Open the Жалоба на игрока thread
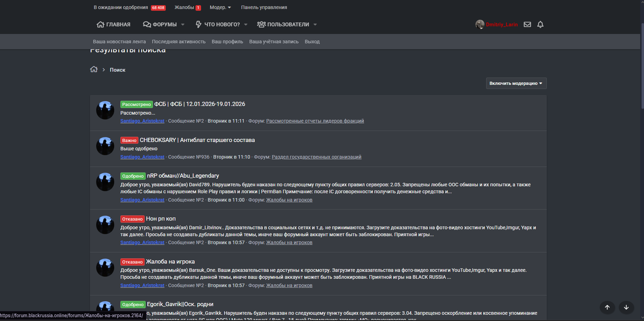 point(170,261)
